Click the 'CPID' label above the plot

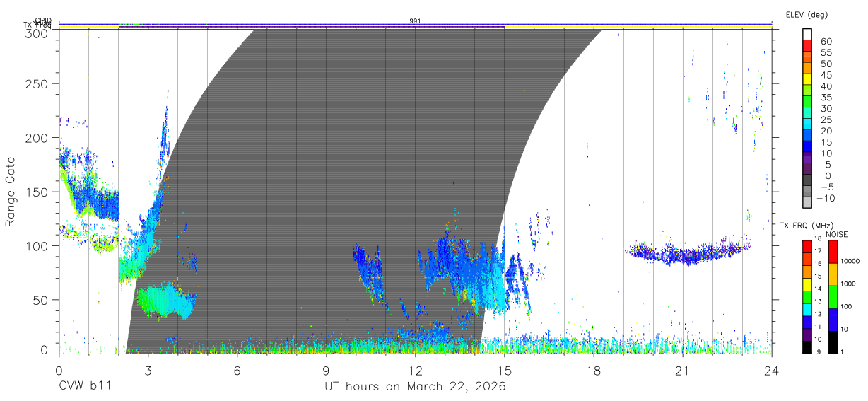pyautogui.click(x=42, y=21)
